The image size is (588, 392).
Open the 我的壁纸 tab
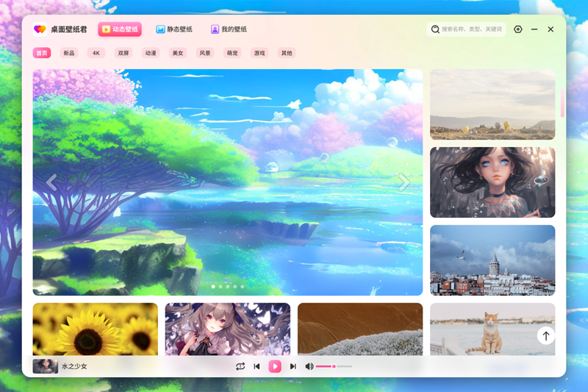click(x=229, y=29)
